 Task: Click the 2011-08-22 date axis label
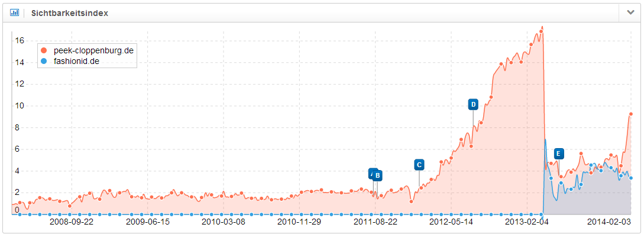376,223
